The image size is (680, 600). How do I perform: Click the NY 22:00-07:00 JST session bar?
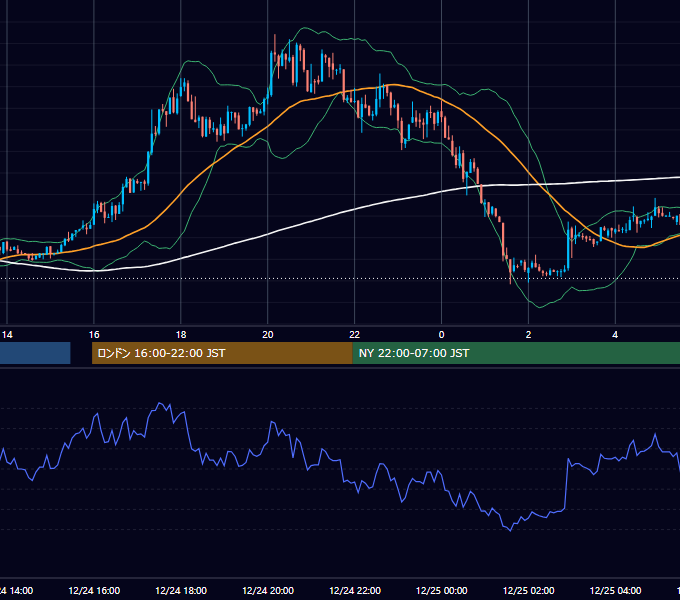click(516, 353)
